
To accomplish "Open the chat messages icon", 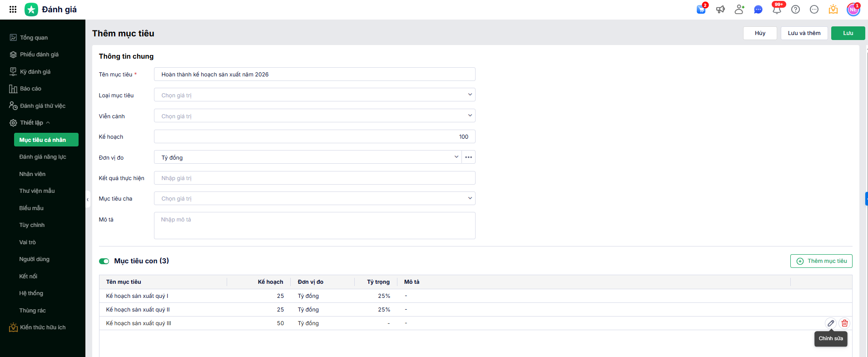I will click(758, 10).
